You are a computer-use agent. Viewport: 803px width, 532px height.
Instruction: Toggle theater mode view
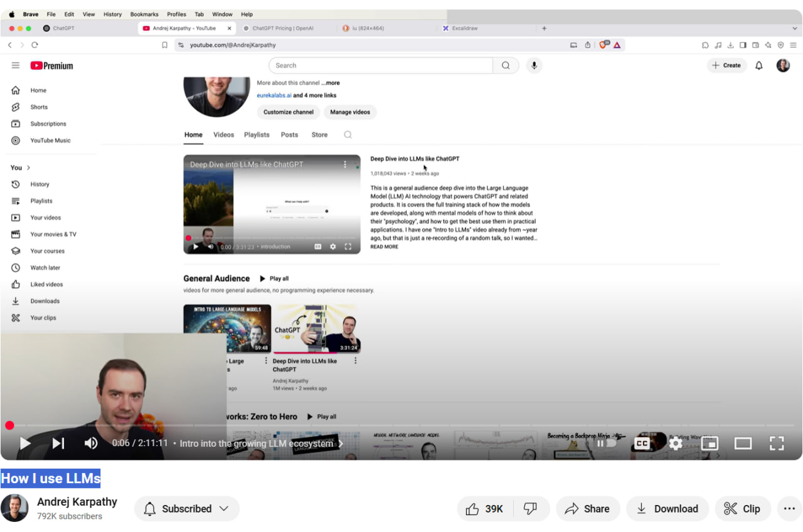[743, 443]
